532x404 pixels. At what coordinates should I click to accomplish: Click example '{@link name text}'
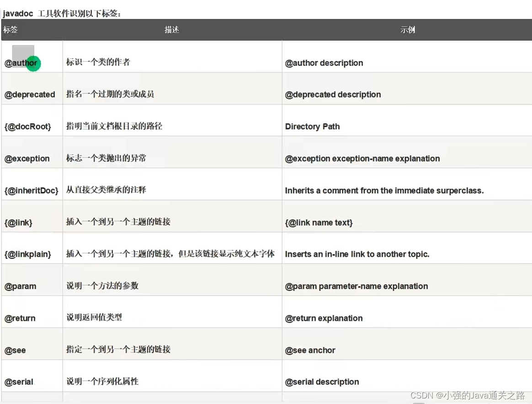(319, 222)
